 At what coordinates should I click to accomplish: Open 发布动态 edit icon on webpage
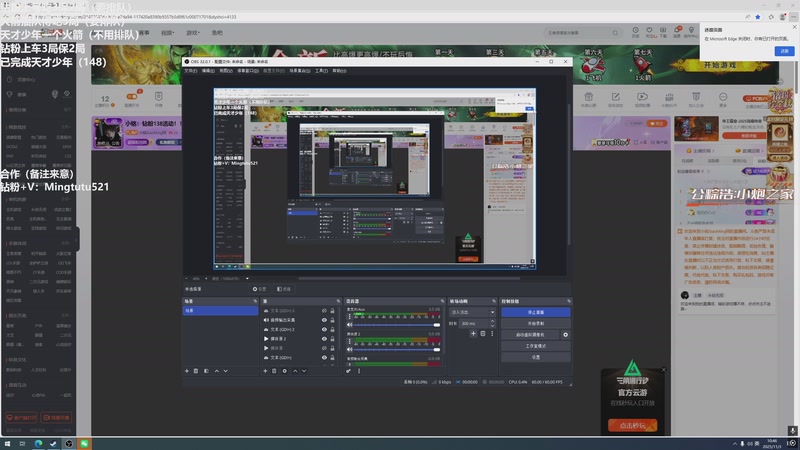[x=615, y=98]
